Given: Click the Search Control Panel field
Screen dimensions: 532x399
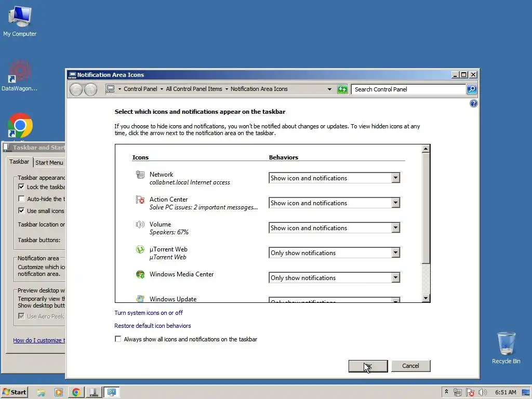Looking at the screenshot, I should coord(408,89).
